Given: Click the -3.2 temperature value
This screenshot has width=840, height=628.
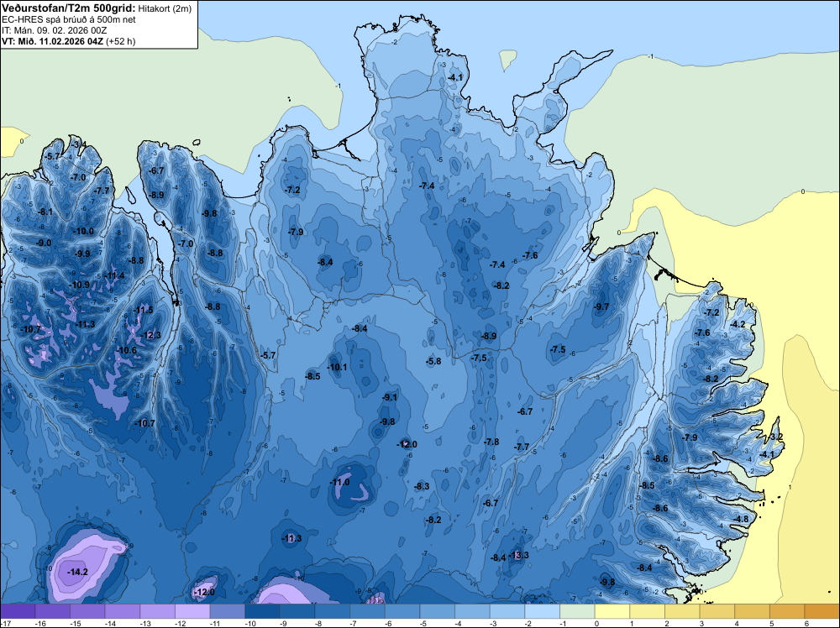Looking at the screenshot, I should point(775,437).
